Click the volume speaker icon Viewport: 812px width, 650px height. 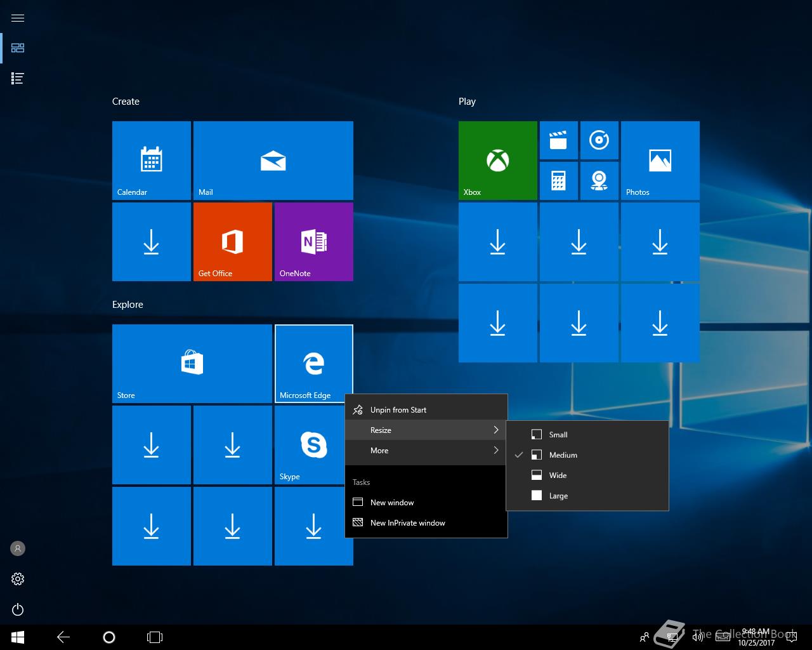[x=698, y=637]
